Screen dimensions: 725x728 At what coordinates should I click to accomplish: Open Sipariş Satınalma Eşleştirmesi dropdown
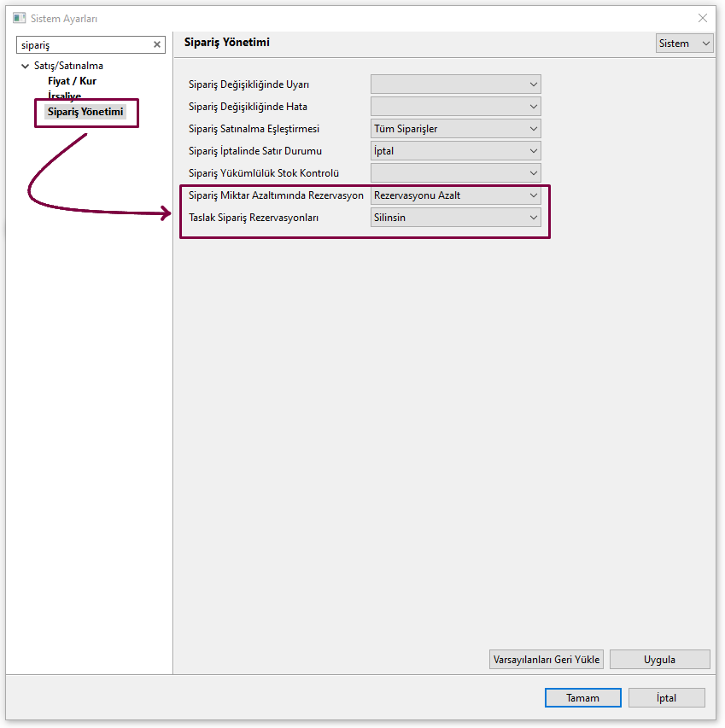click(x=455, y=129)
